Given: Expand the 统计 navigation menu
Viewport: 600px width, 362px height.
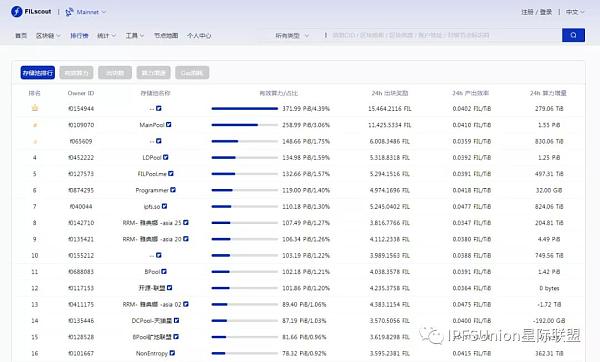Looking at the screenshot, I should point(106,36).
